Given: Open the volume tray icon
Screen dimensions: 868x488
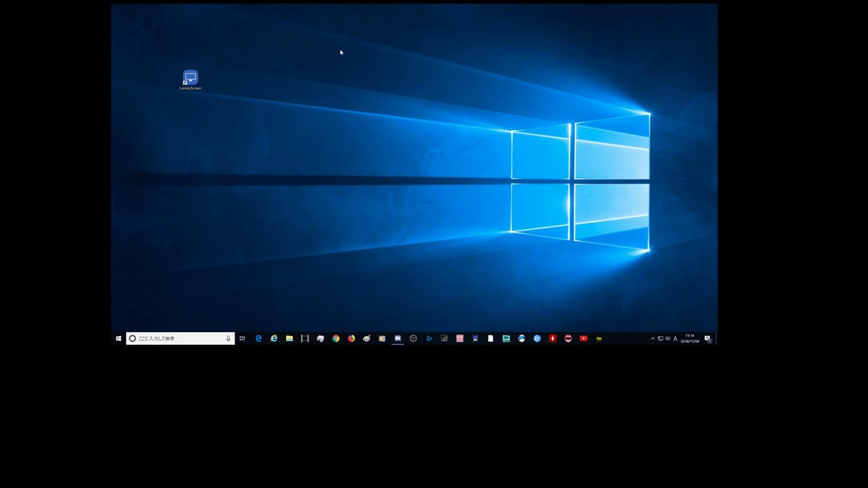Looking at the screenshot, I should point(668,338).
